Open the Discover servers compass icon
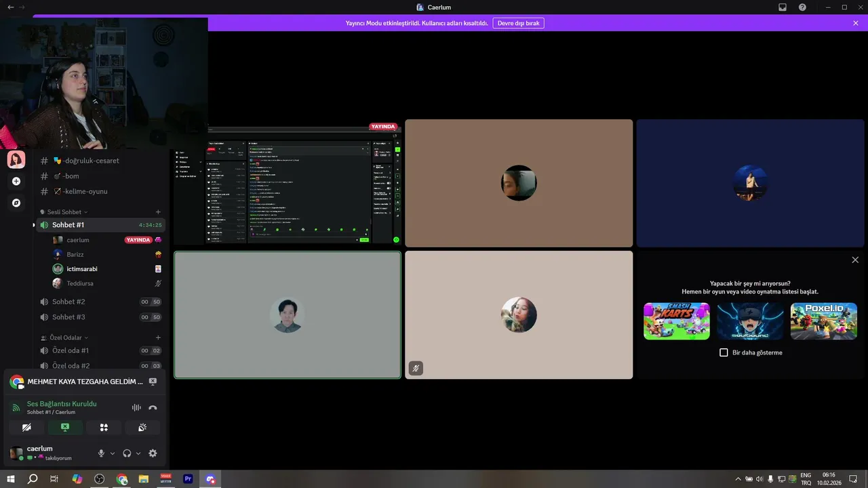 tap(16, 203)
